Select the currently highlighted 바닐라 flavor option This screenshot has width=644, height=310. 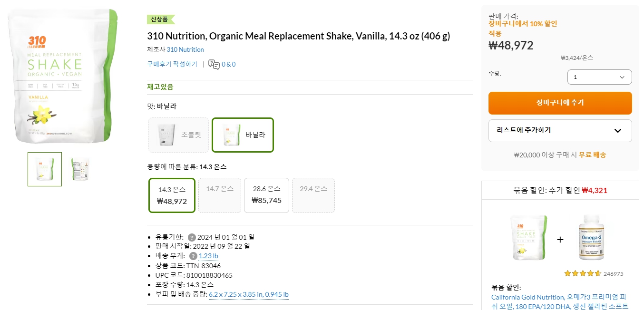coord(243,135)
